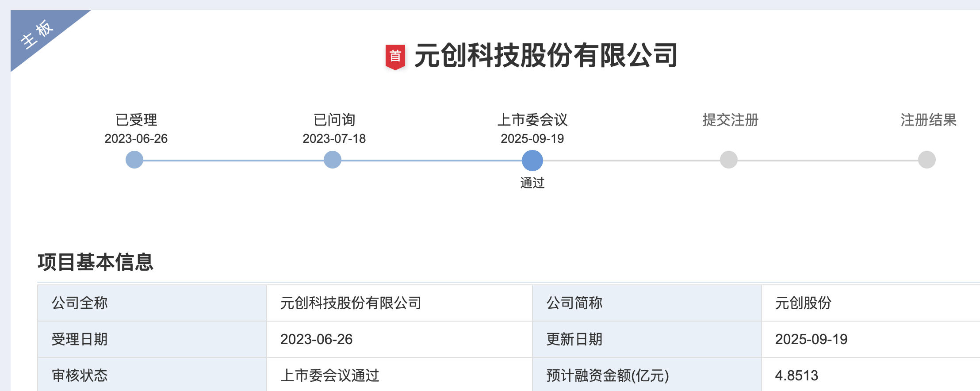980x391 pixels.
Task: Click the 通过 status under the timeline
Action: [x=532, y=183]
